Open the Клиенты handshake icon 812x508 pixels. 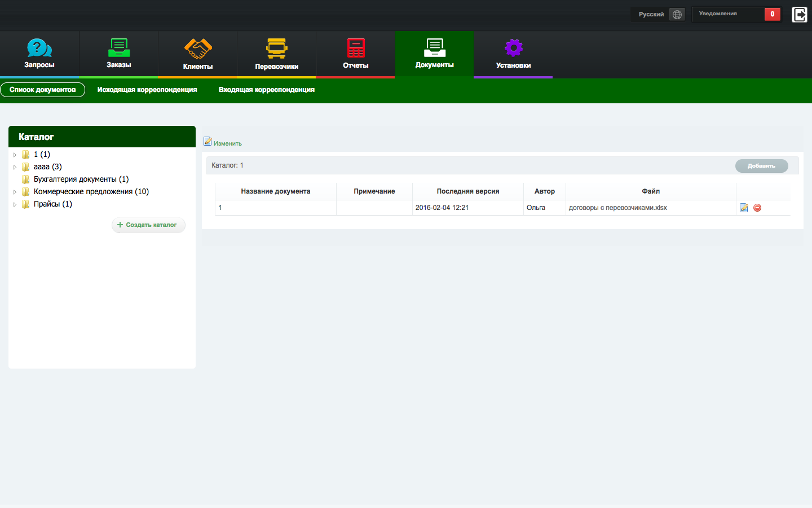pos(198,49)
